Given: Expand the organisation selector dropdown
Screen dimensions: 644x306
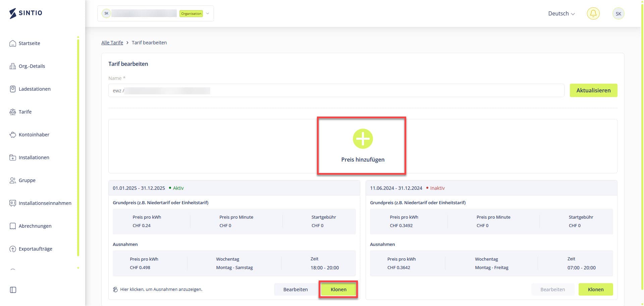Looking at the screenshot, I should 208,14.
